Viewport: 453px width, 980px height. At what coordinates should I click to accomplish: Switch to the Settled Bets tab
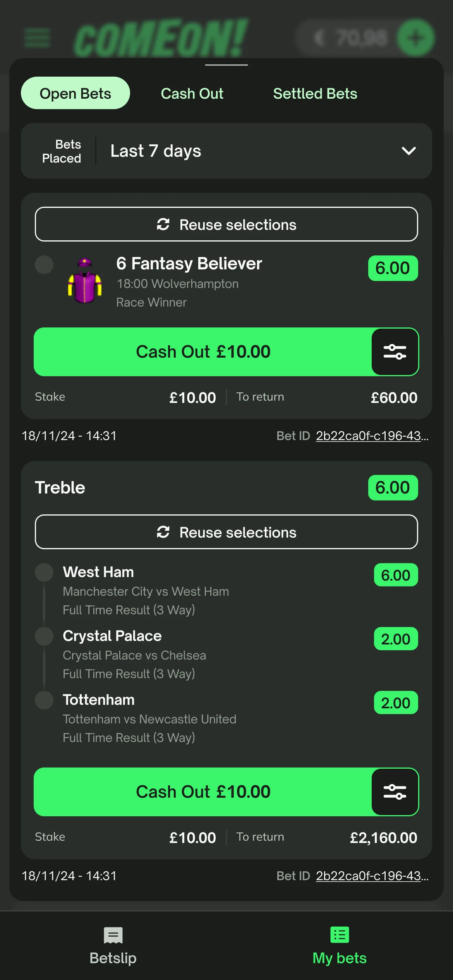click(x=315, y=94)
